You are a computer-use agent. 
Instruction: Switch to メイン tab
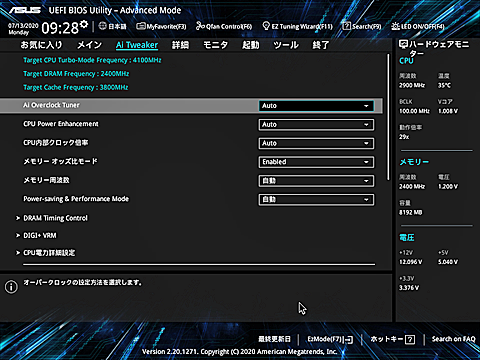click(89, 45)
